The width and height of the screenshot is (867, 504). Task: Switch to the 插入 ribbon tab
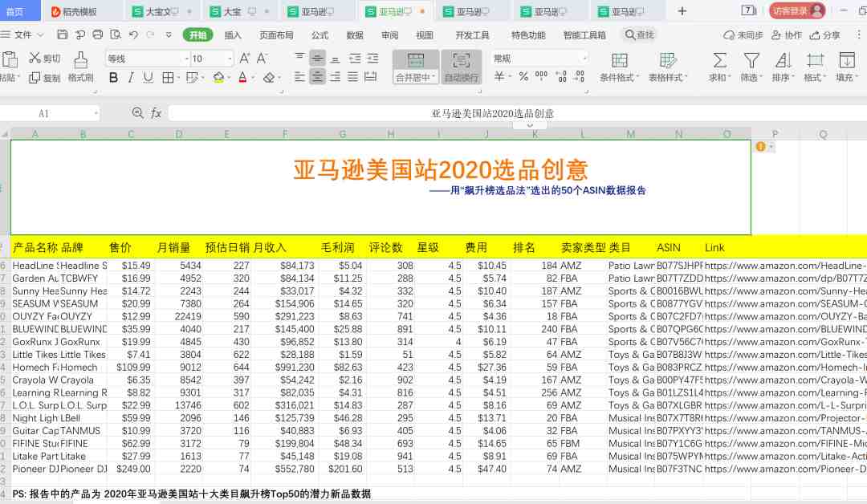click(233, 35)
